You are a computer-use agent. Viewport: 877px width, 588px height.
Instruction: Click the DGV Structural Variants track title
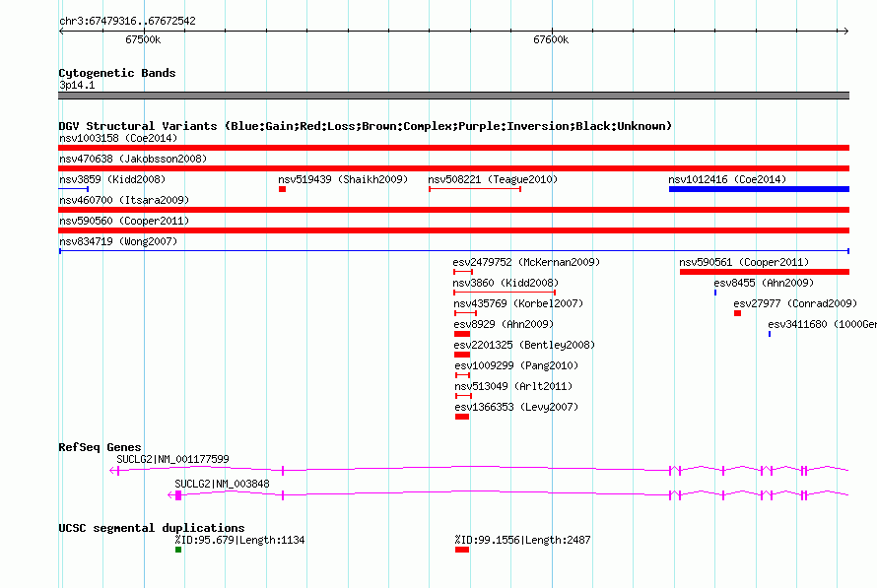pyautogui.click(x=365, y=126)
